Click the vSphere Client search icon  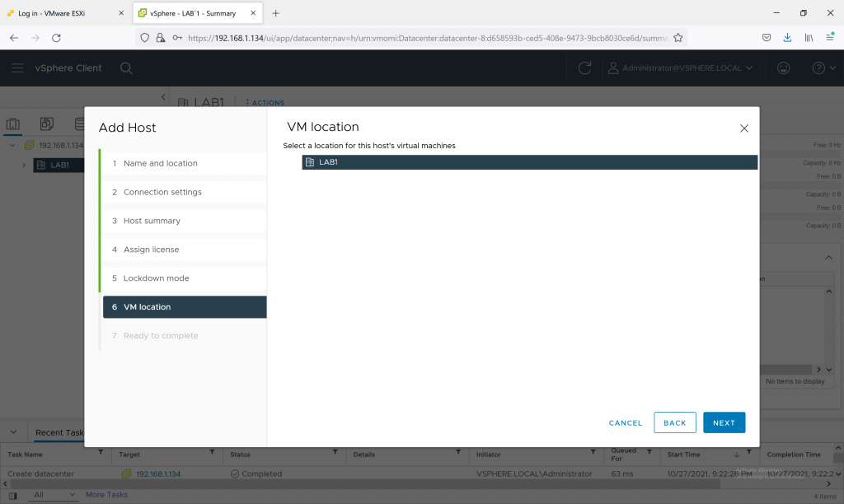pos(126,68)
